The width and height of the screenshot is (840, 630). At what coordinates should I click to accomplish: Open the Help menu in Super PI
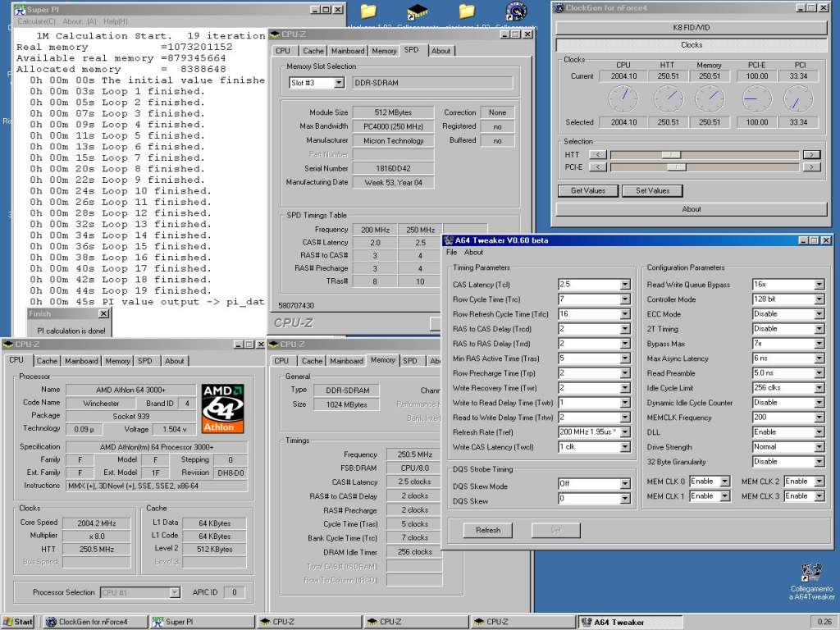(x=115, y=21)
